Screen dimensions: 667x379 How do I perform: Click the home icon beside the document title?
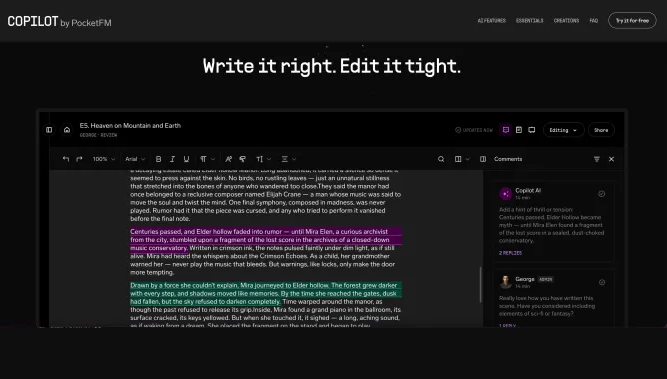click(x=67, y=130)
